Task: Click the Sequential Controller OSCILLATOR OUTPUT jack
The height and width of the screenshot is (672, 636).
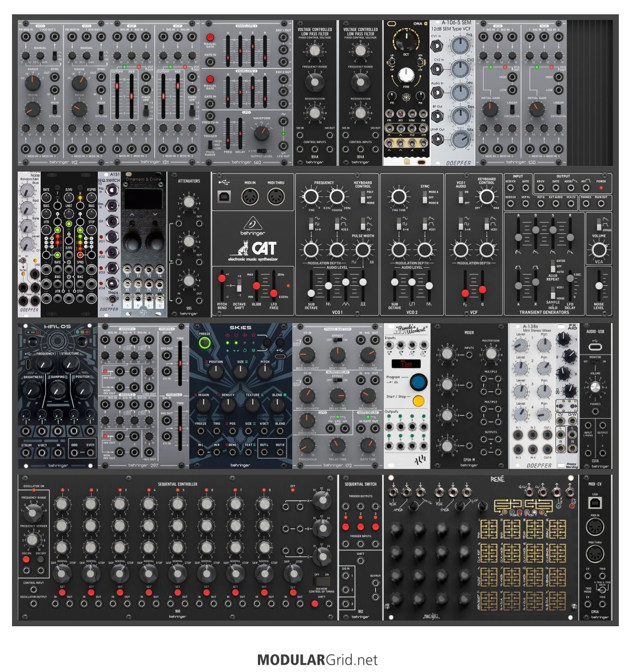Action: (x=34, y=603)
